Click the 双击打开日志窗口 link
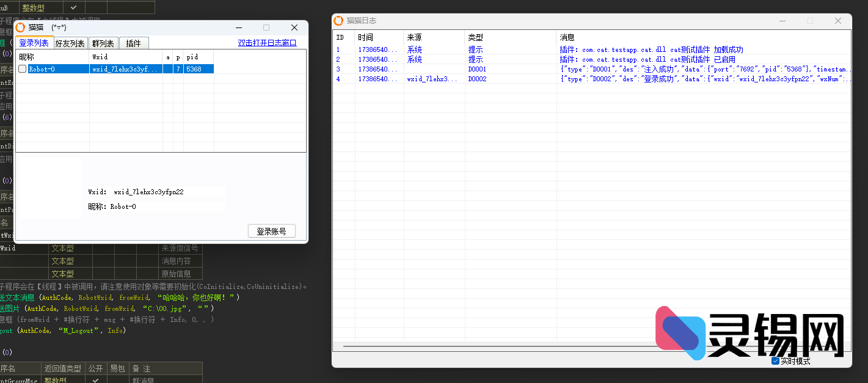 pyautogui.click(x=267, y=43)
